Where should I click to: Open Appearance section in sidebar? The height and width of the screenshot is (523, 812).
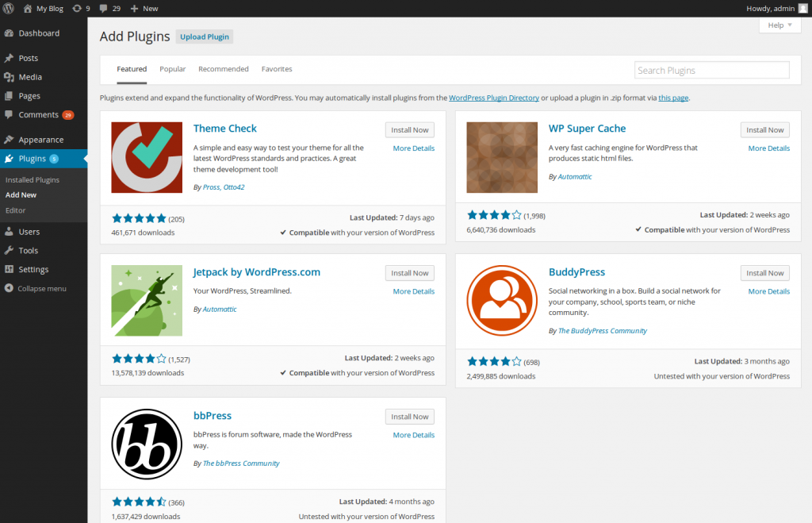click(x=40, y=140)
